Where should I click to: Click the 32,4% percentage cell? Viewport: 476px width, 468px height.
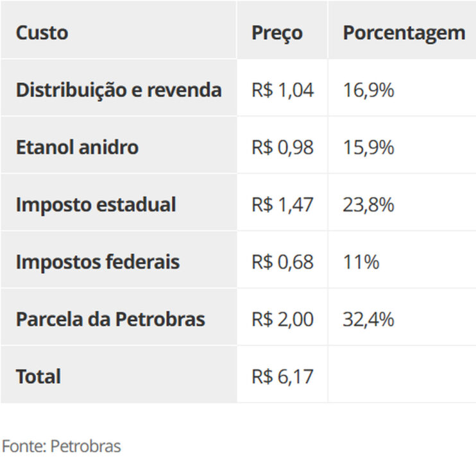368,319
